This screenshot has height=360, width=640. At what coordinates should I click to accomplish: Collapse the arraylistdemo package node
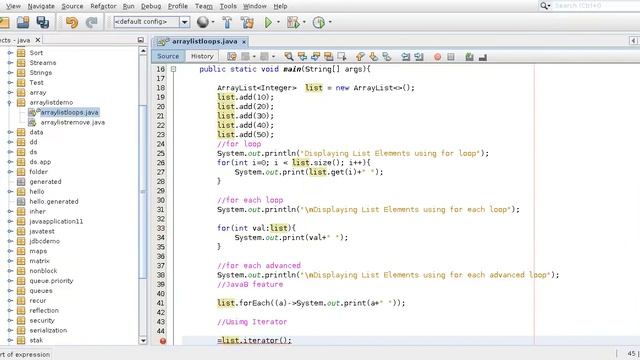click(x=10, y=102)
